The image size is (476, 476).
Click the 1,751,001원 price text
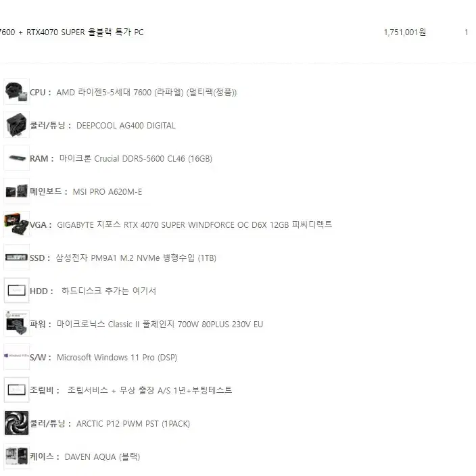coord(404,32)
